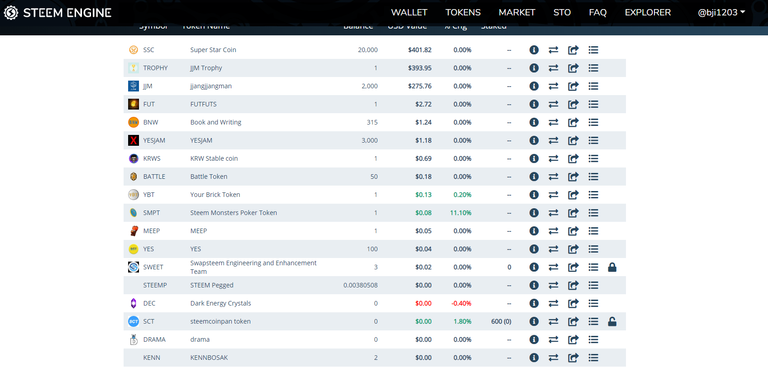Click 'Dark Energy Crystals' name

[x=220, y=303]
